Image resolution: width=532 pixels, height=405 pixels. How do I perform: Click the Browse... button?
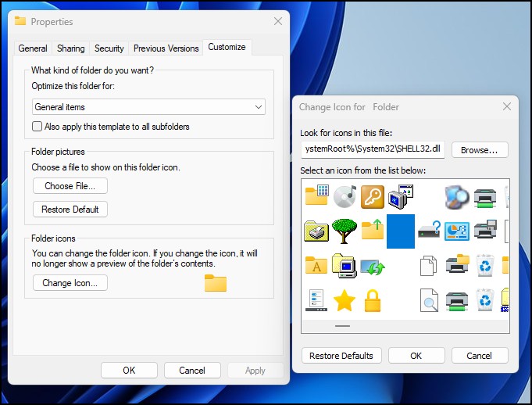480,150
